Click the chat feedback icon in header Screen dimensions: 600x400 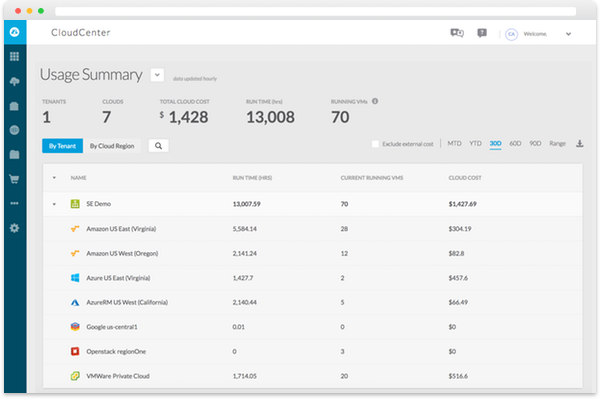[x=457, y=33]
